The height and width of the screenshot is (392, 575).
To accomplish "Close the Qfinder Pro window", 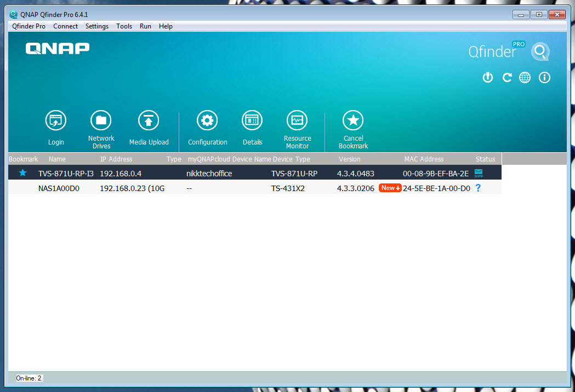I will 557,15.
